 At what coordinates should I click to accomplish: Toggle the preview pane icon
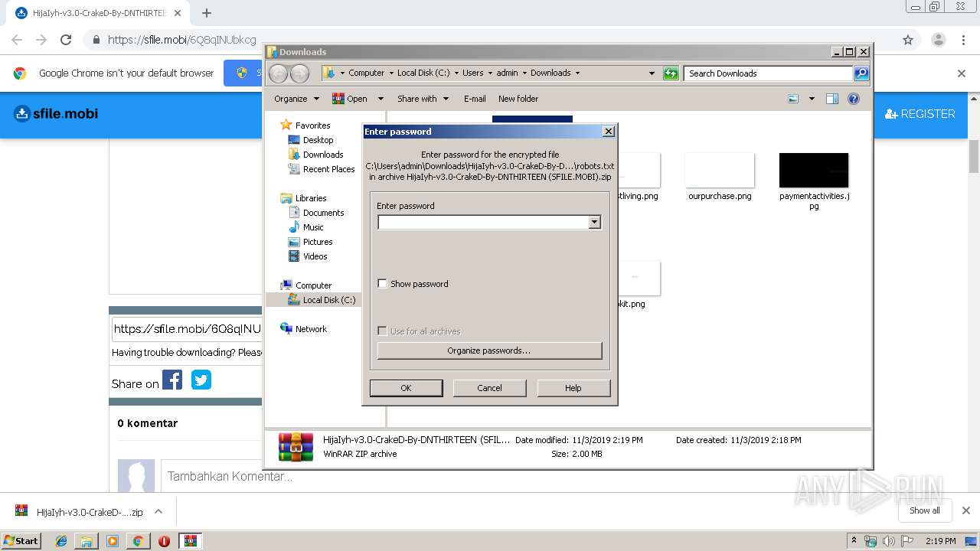pyautogui.click(x=832, y=99)
